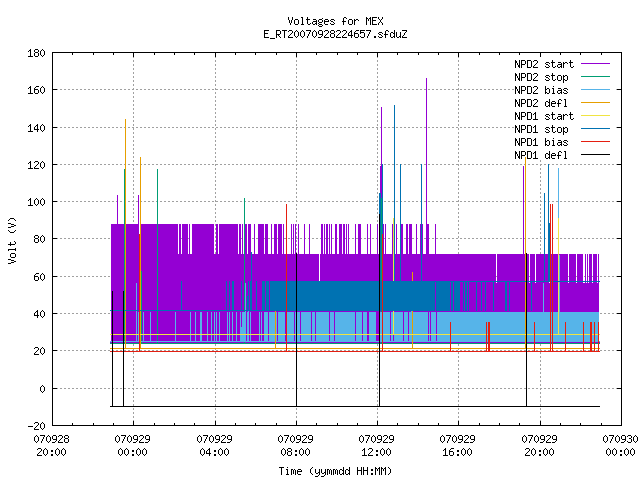The image size is (640, 480).
Task: Click the NPD1 bias legend label
Action: click(x=541, y=142)
